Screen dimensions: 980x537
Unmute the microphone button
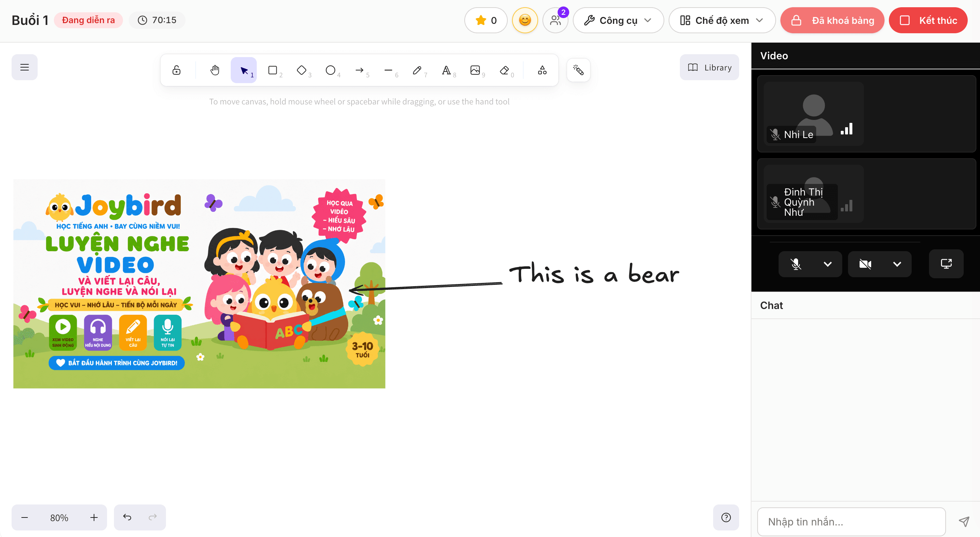click(x=796, y=264)
